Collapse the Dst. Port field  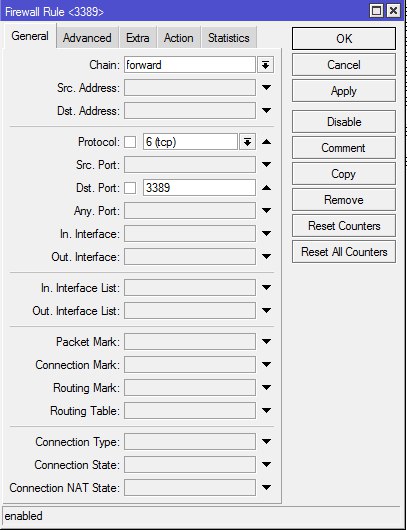(x=266, y=188)
